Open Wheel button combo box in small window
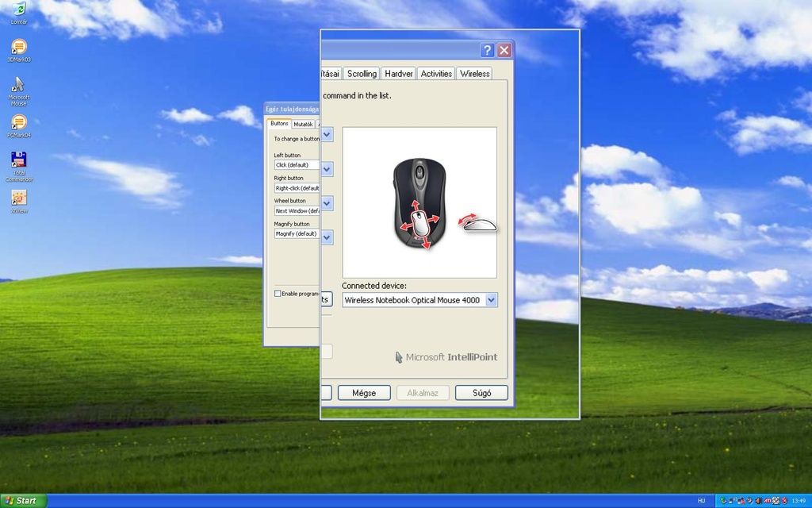Image resolution: width=812 pixels, height=508 pixels. 297,211
